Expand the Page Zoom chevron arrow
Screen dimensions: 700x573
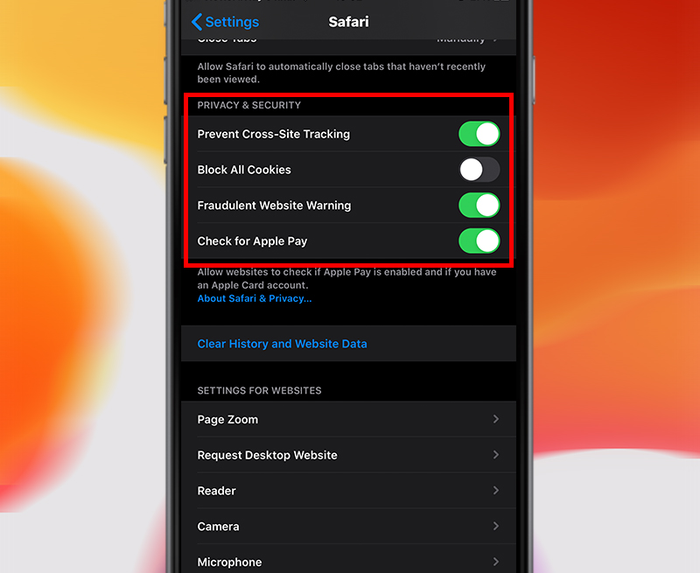point(496,419)
